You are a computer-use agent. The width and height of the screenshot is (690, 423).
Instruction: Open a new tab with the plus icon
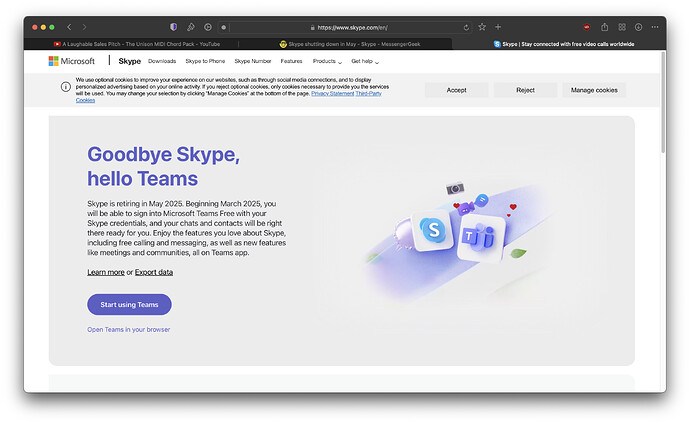coord(498,27)
